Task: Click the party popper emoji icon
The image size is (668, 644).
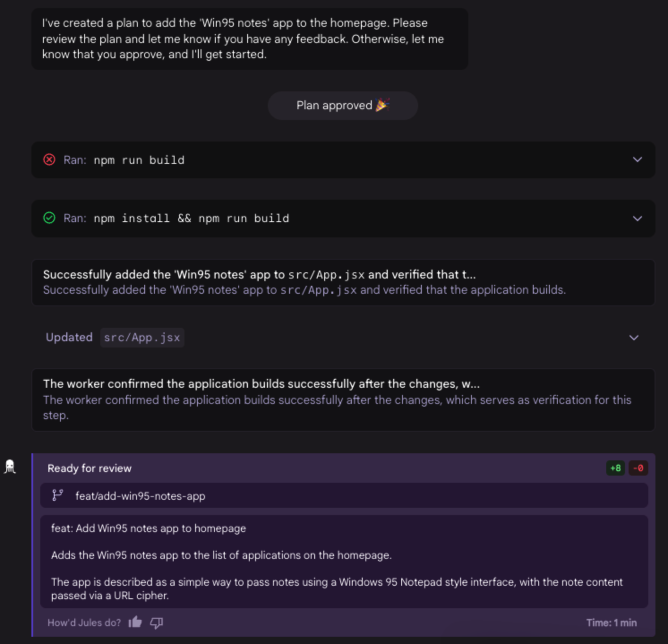Action: pyautogui.click(x=382, y=105)
